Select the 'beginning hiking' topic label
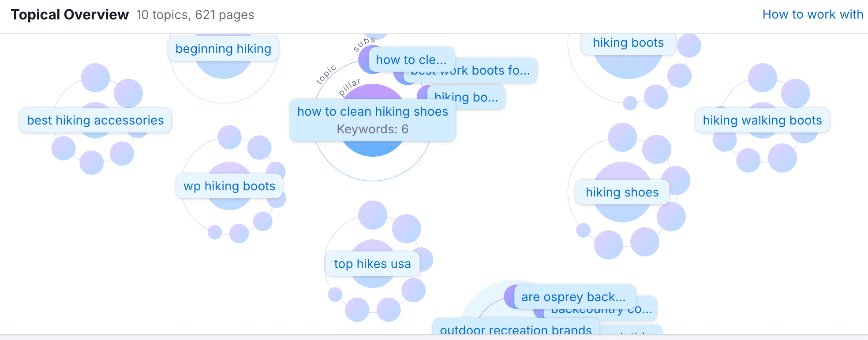 point(223,49)
